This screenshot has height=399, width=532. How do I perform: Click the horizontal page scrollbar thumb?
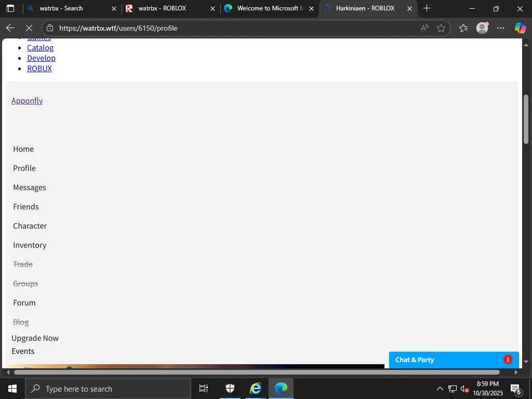tap(257, 372)
